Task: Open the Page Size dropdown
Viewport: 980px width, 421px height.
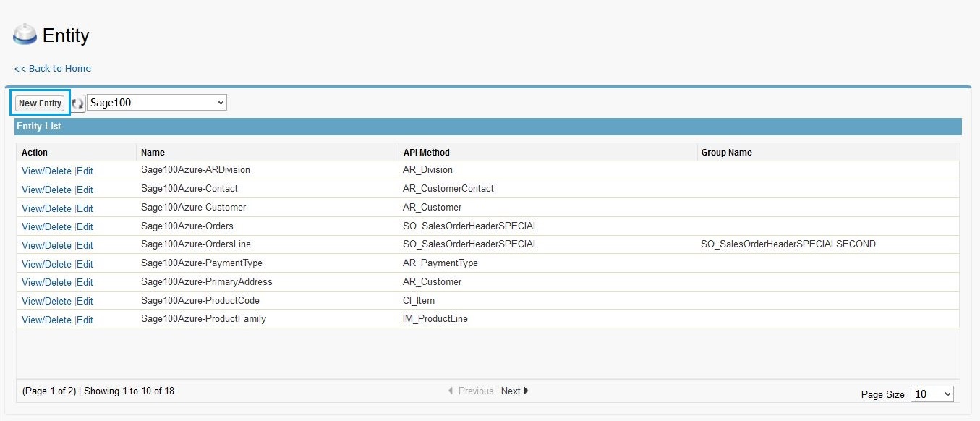Action: coord(932,394)
